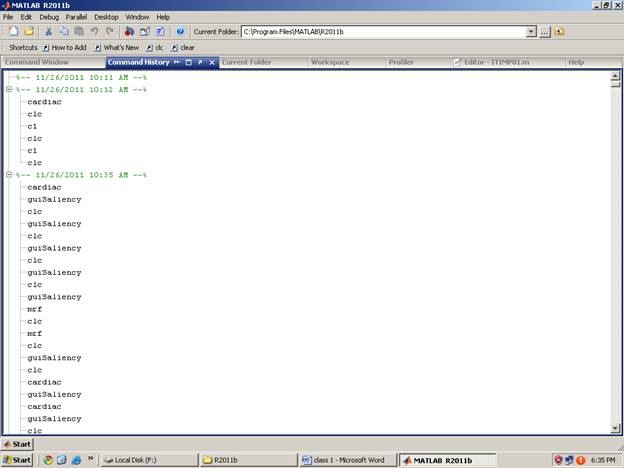Image resolution: width=624 pixels, height=468 pixels.
Task: Select the 10:11 AM session header
Action: coord(81,78)
